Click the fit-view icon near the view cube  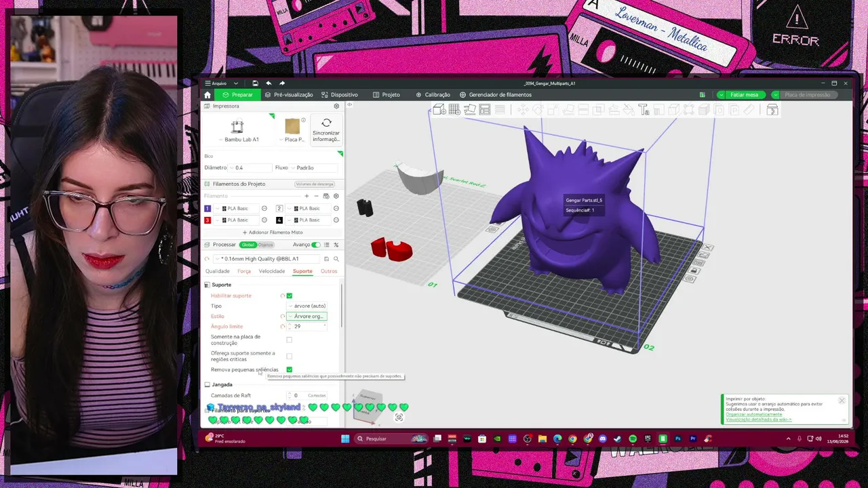tap(399, 417)
